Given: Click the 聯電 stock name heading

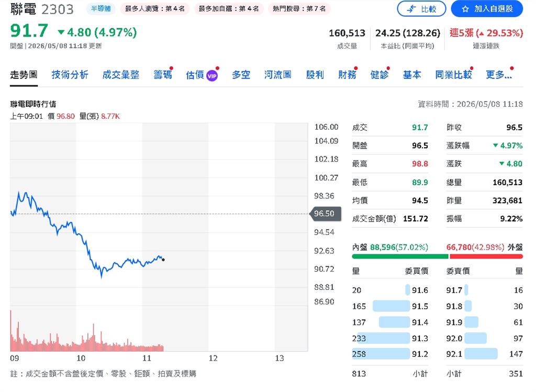Looking at the screenshot, I should click(23, 9).
